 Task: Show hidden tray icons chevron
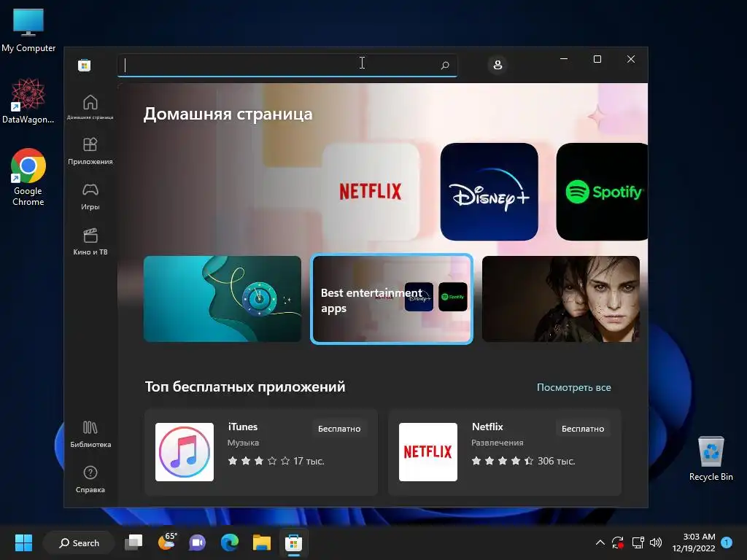(x=600, y=542)
